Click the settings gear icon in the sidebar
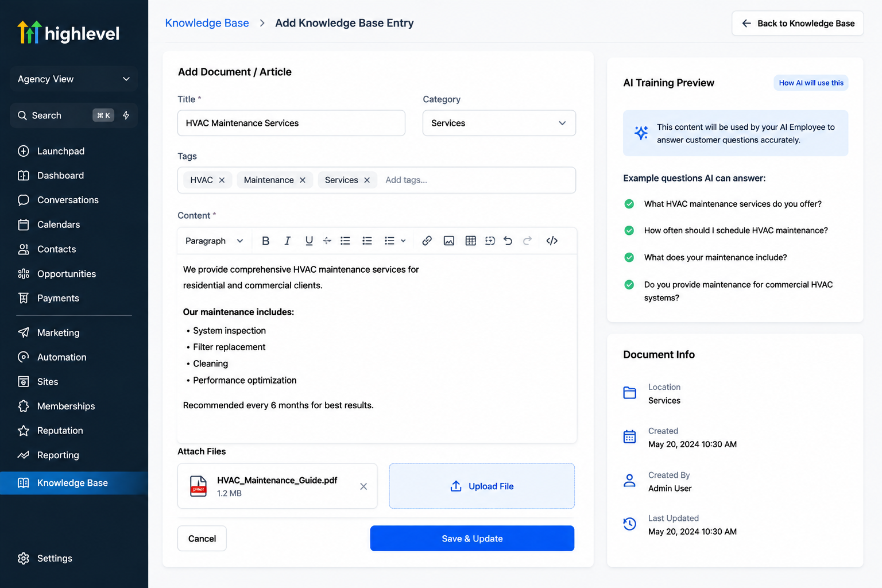882x588 pixels. coord(24,559)
